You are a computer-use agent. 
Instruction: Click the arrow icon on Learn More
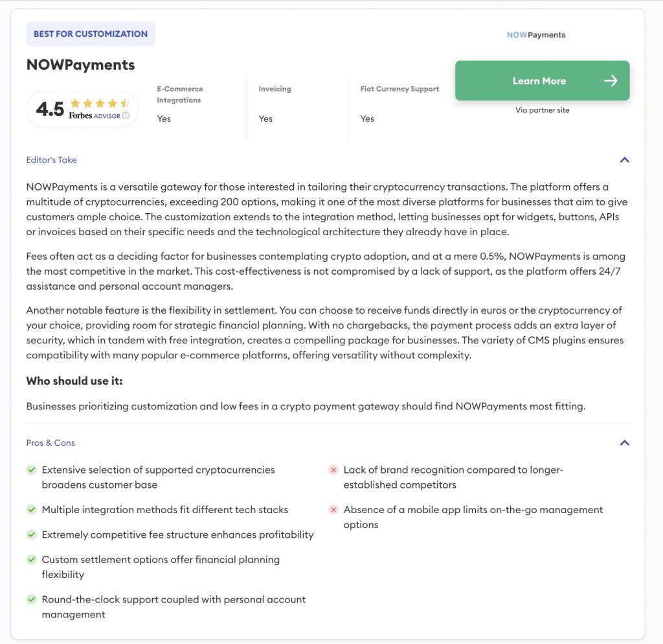tap(611, 80)
